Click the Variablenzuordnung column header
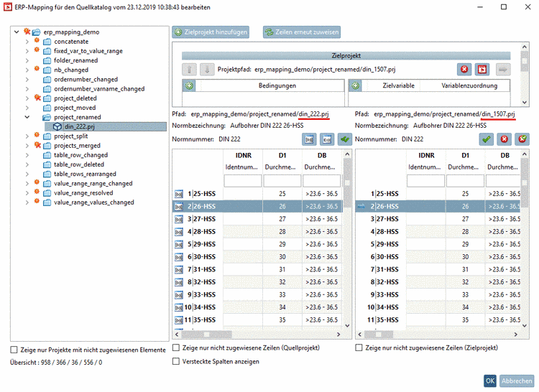Screen dimensions: 539x392 (469, 86)
